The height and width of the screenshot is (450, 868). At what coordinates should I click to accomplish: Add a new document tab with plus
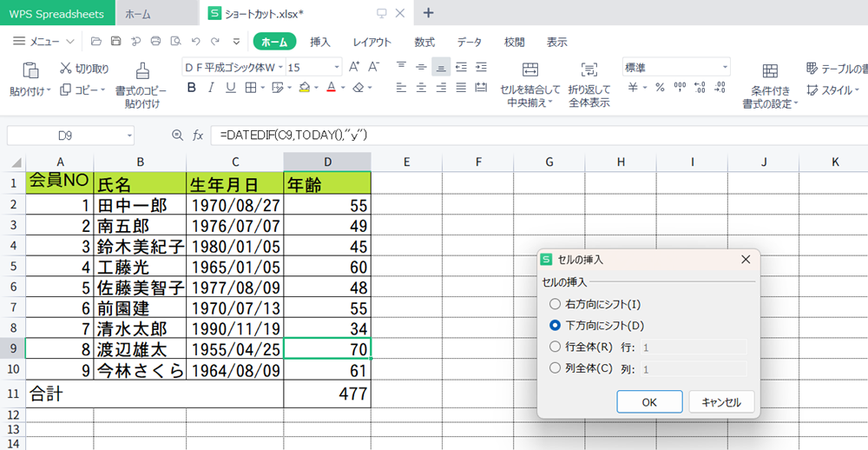click(428, 13)
